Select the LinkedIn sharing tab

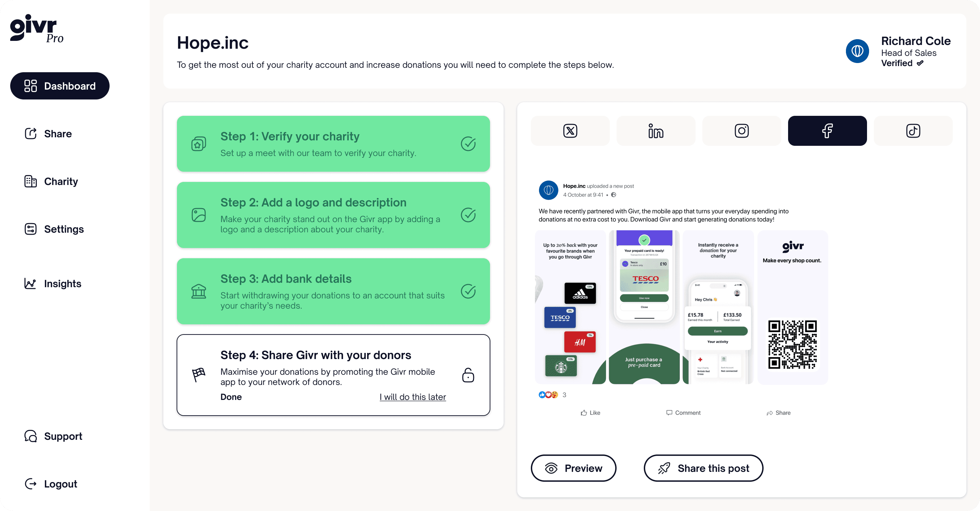click(655, 130)
